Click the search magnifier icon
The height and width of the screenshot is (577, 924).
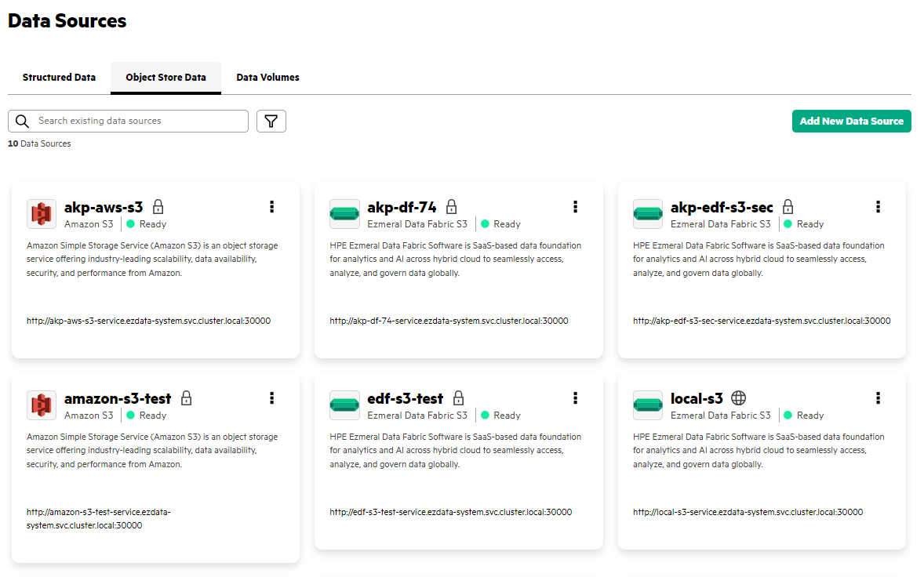(21, 121)
